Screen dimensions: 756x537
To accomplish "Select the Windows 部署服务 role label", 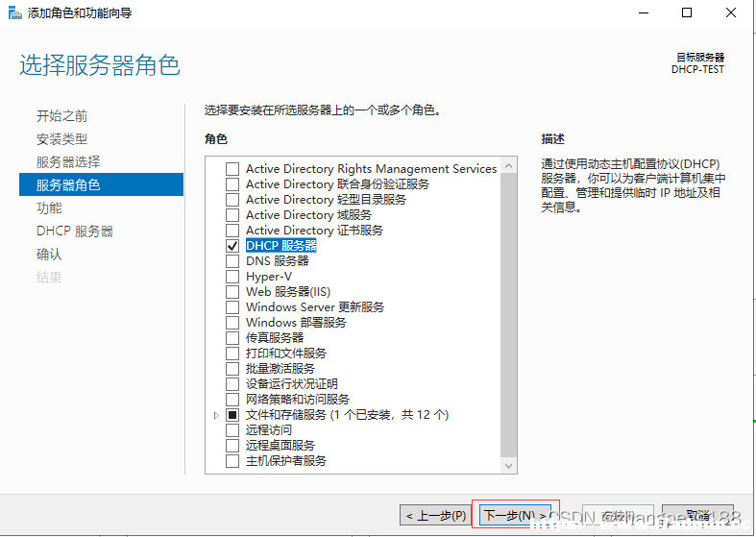I will 296,323.
